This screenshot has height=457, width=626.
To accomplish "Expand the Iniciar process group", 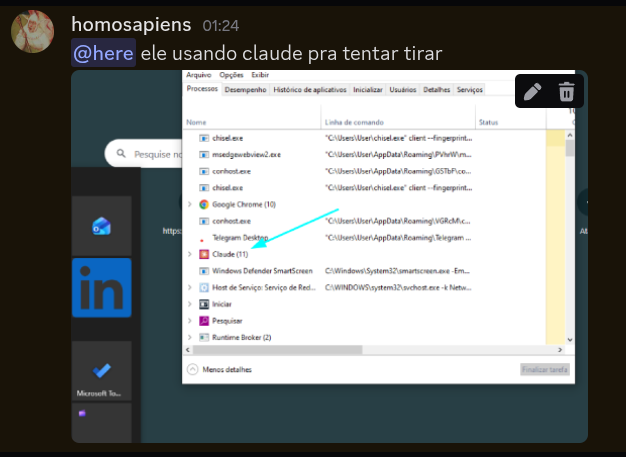I will pyautogui.click(x=190, y=304).
